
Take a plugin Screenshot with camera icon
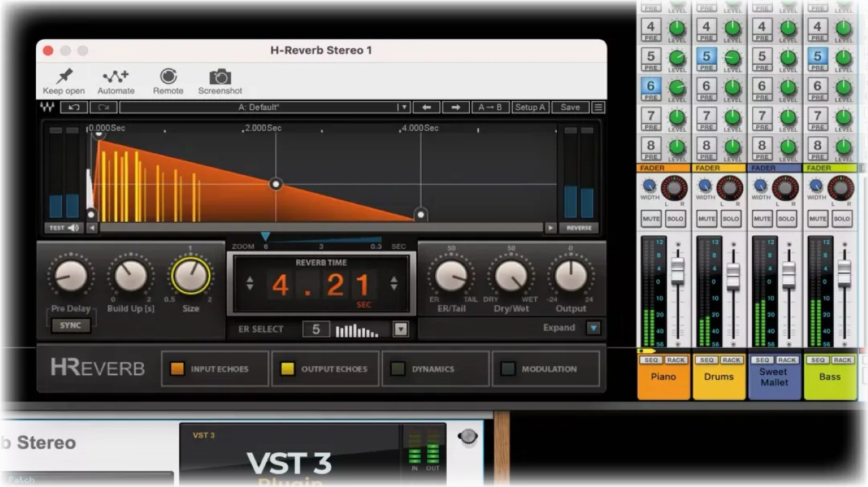(220, 76)
